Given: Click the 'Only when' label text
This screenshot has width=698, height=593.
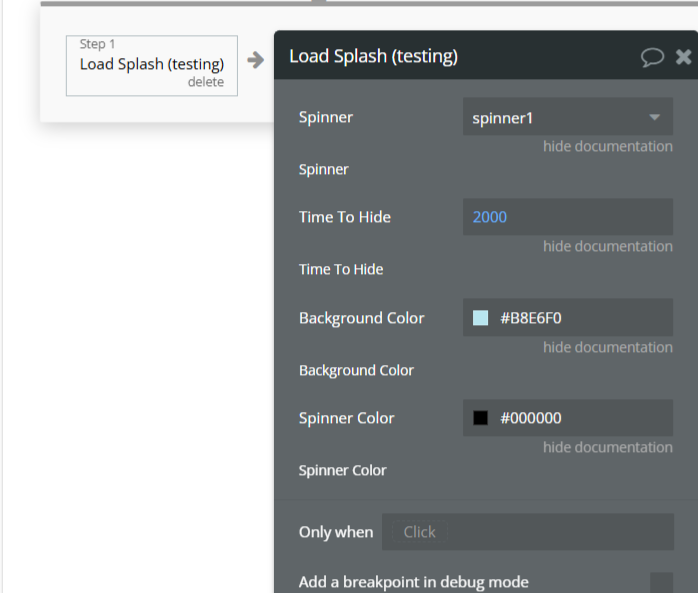Looking at the screenshot, I should coord(335,532).
